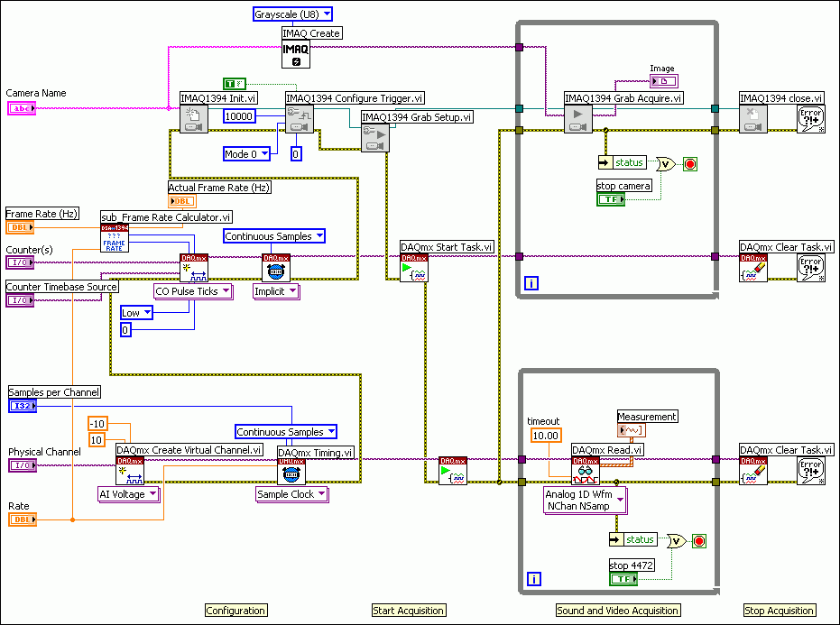Image resolution: width=840 pixels, height=625 pixels.
Task: Select the IMAQ1394 Grab Acquire.vi icon
Action: pos(578,119)
